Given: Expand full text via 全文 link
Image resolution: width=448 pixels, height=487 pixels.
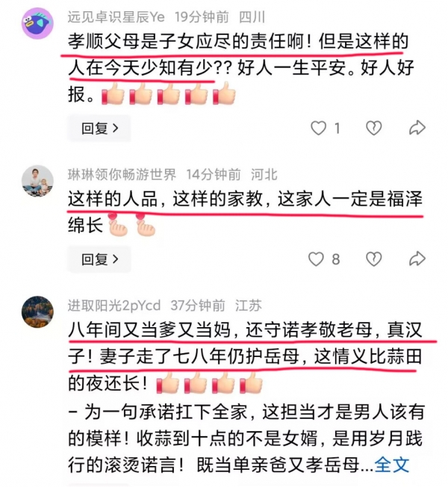Looking at the screenshot, I should [x=392, y=465].
